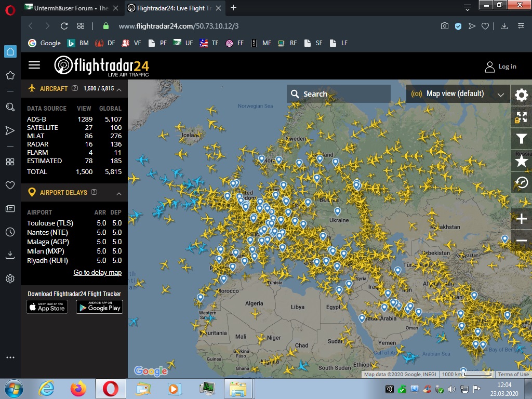
Task: Toggle Opera ad blocker shield icon
Action: tap(458, 26)
